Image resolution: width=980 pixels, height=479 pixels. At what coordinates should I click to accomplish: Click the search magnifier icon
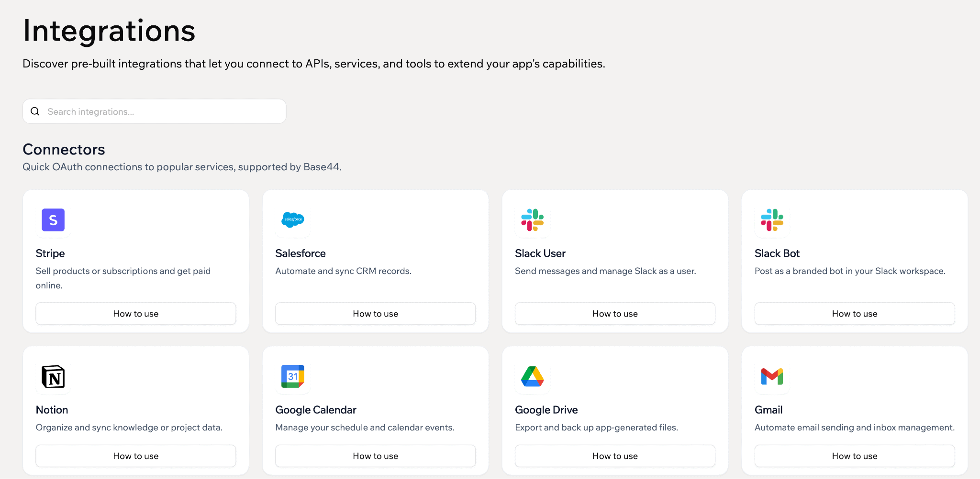pos(35,111)
